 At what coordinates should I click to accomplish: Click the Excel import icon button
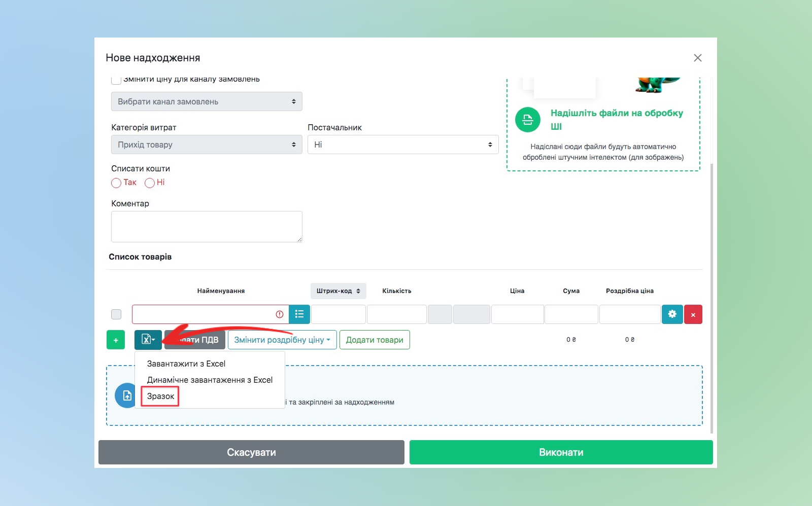148,340
